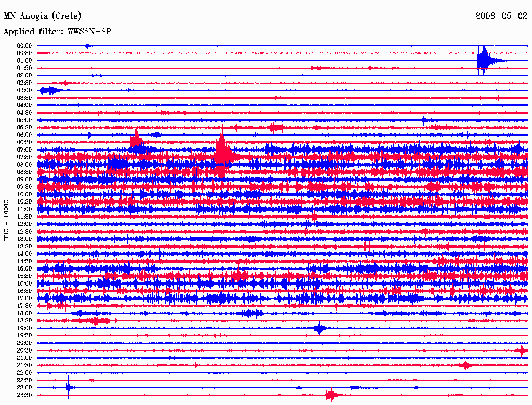Select the 23:00 time label
This screenshot has height=405, width=532.
(x=24, y=387)
